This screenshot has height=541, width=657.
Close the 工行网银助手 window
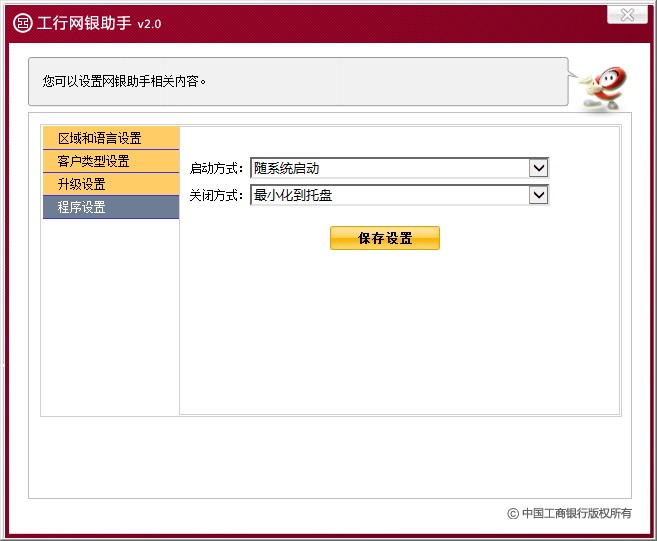pos(627,15)
